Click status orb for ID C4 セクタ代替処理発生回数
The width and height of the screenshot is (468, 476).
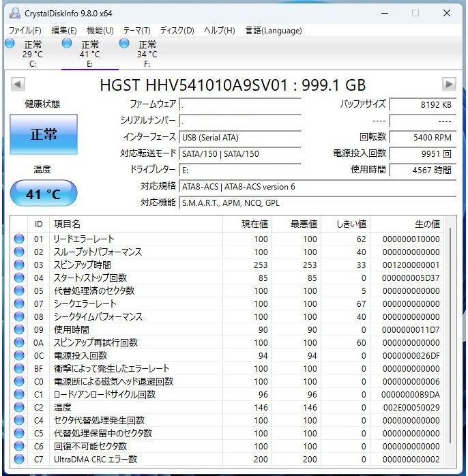pos(19,420)
